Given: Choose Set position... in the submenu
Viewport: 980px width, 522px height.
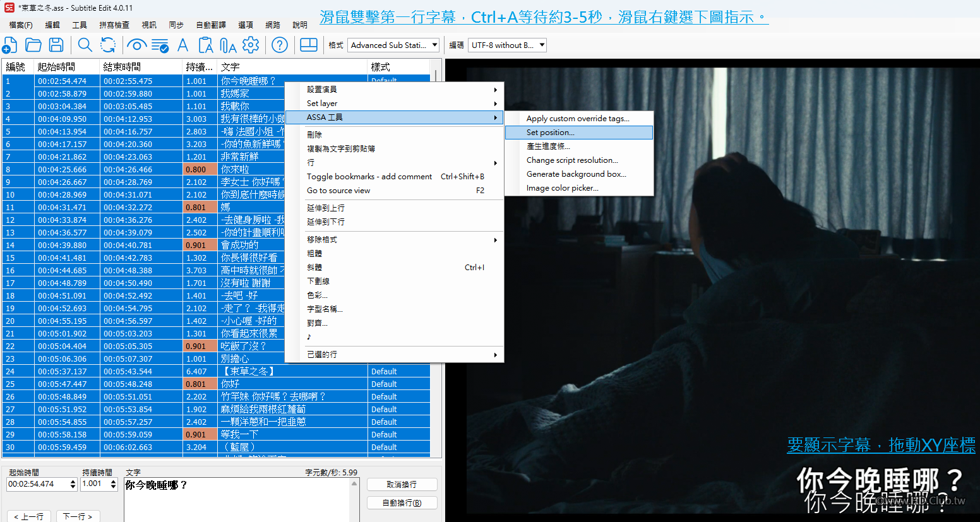Looking at the screenshot, I should pos(579,133).
